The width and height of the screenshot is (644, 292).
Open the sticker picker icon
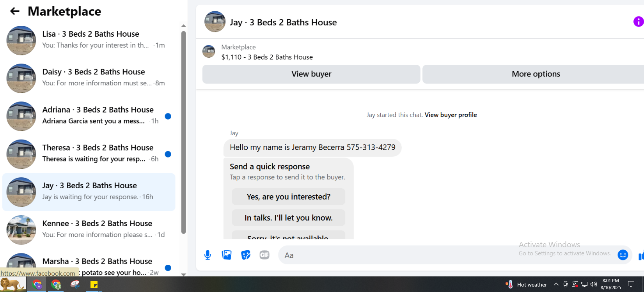(246, 255)
